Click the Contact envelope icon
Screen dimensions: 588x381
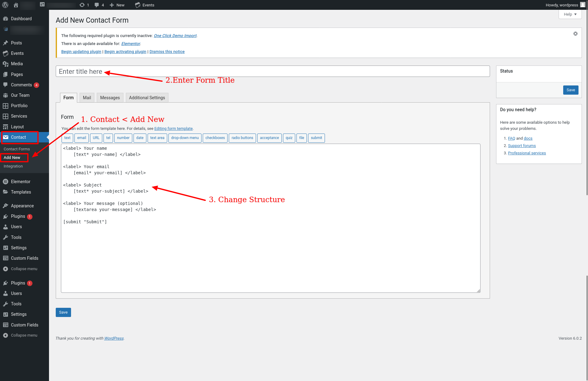[6, 137]
